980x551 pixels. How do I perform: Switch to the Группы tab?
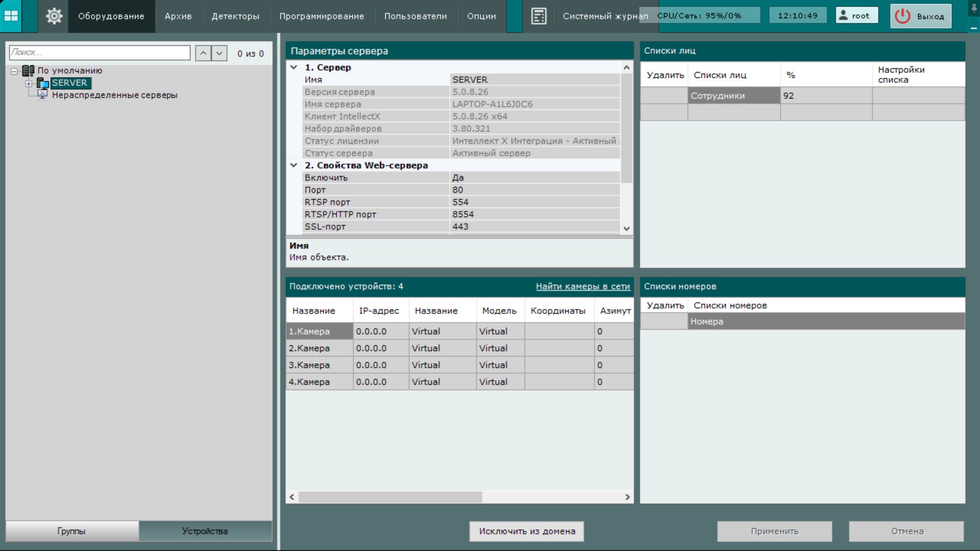(71, 531)
